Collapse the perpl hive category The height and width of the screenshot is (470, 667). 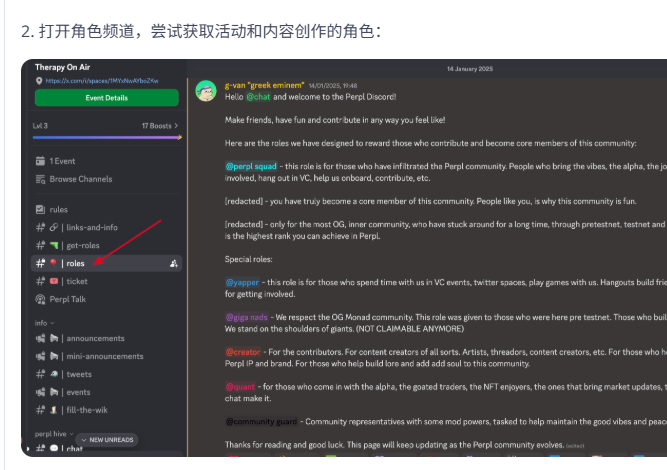click(x=54, y=434)
